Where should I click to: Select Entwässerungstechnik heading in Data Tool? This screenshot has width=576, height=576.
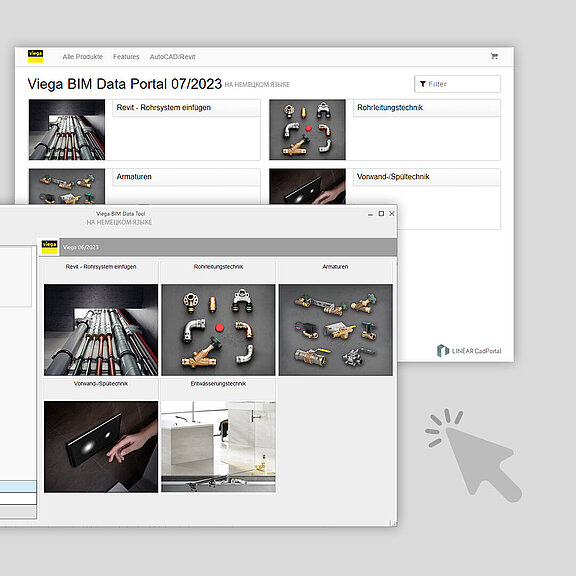[x=218, y=384]
